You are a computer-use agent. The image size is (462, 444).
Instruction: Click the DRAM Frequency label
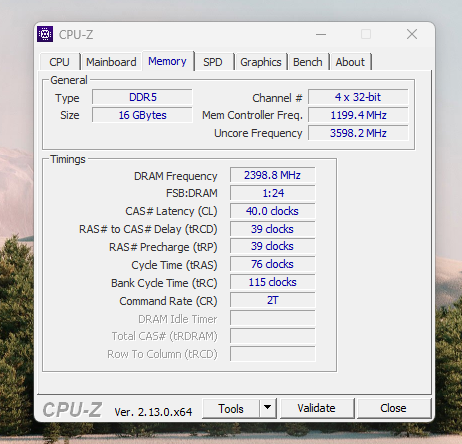click(176, 176)
